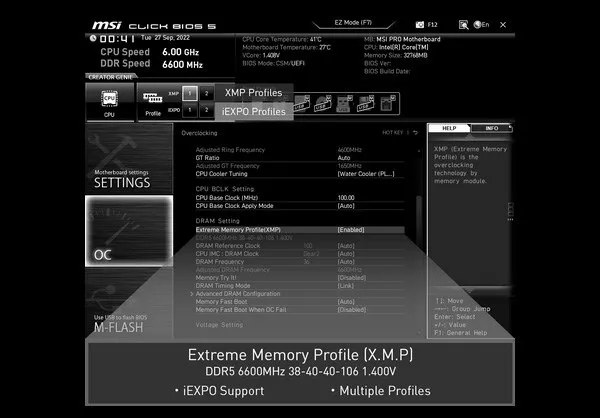
Task: Click the memory Profile module icon
Action: (x=153, y=98)
